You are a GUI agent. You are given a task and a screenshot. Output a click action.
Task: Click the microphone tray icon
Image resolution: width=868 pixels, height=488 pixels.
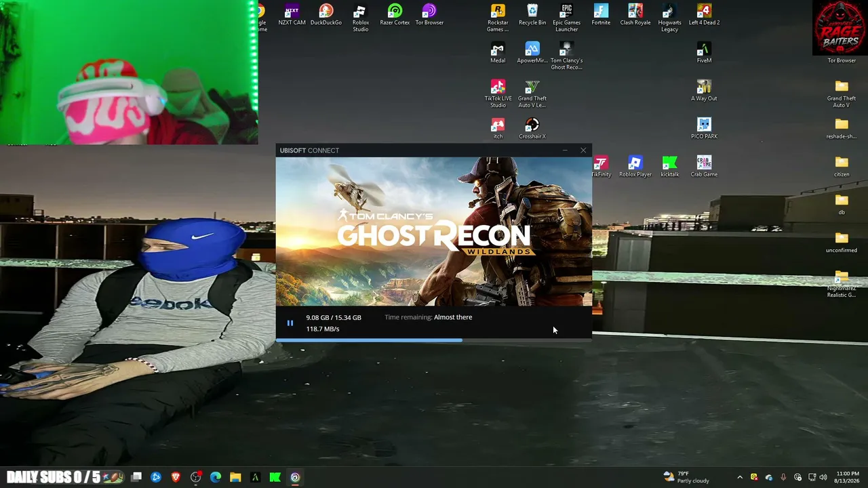(x=783, y=477)
